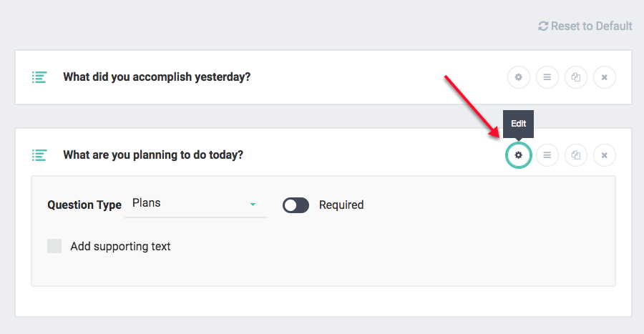Click reorder handle icon for today's planning question
The height and width of the screenshot is (334, 644).
547,154
